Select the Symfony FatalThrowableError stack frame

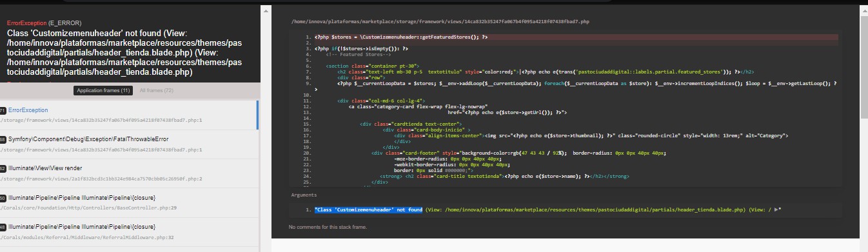(128, 144)
